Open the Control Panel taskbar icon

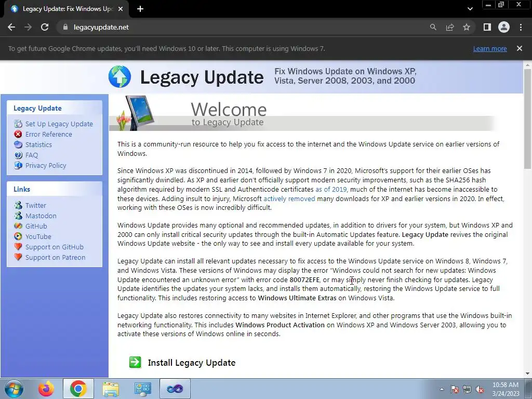point(142,389)
